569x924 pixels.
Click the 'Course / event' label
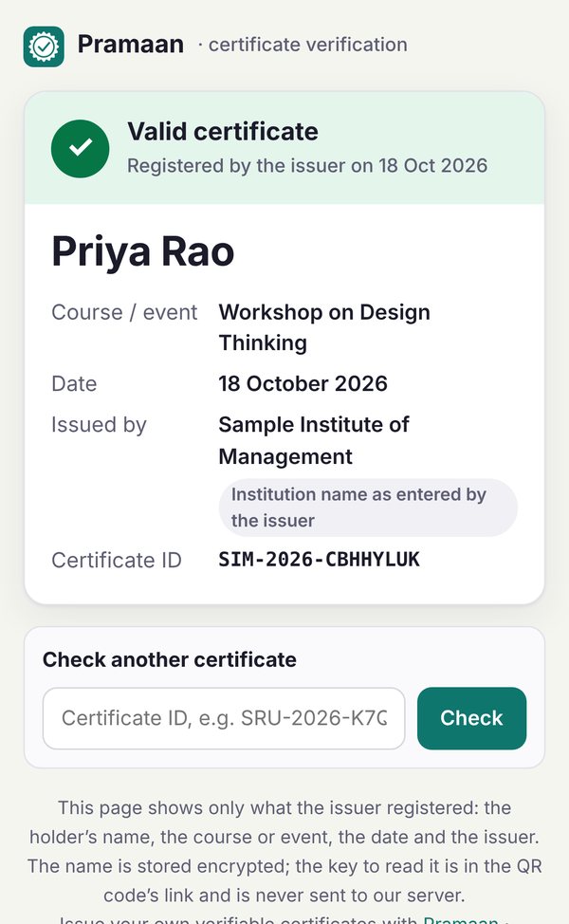pyautogui.click(x=124, y=312)
